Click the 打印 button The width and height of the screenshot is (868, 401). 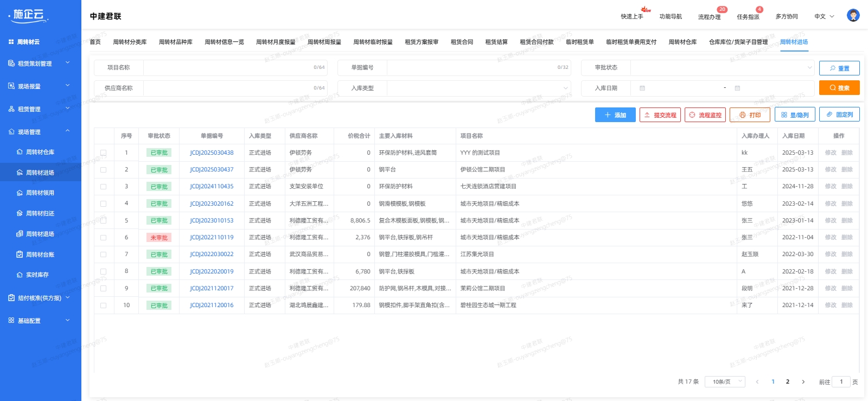coord(750,115)
